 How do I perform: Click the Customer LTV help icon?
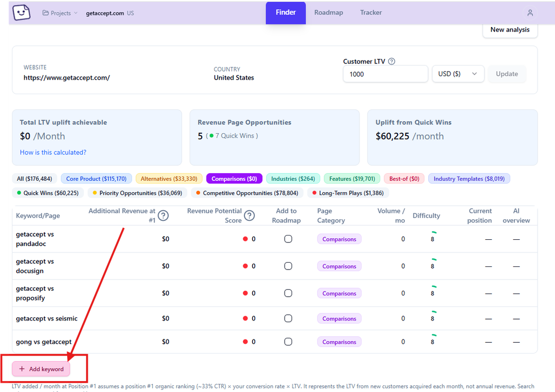391,61
